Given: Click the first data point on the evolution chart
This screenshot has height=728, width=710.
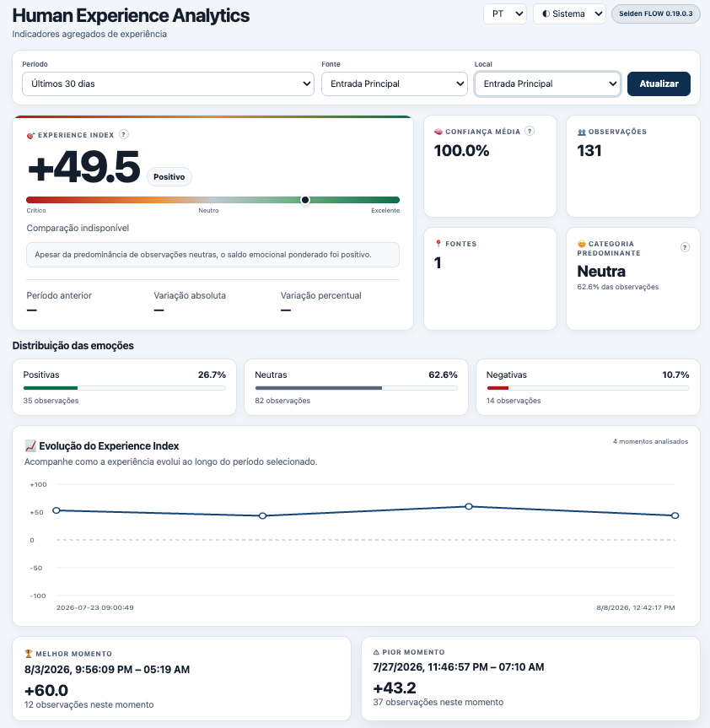Looking at the screenshot, I should click(56, 510).
